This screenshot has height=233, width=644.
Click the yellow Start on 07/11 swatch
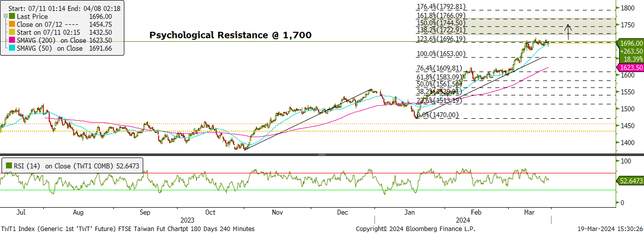12,32
